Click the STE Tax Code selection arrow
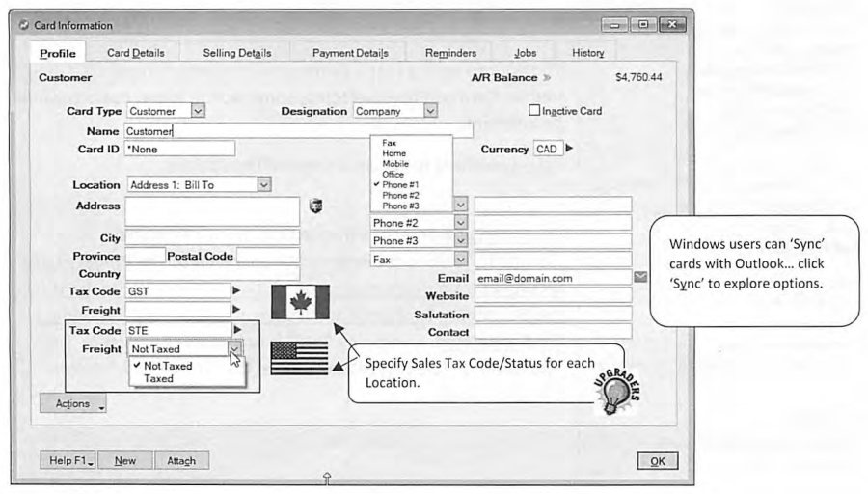868x494 pixels. click(237, 330)
